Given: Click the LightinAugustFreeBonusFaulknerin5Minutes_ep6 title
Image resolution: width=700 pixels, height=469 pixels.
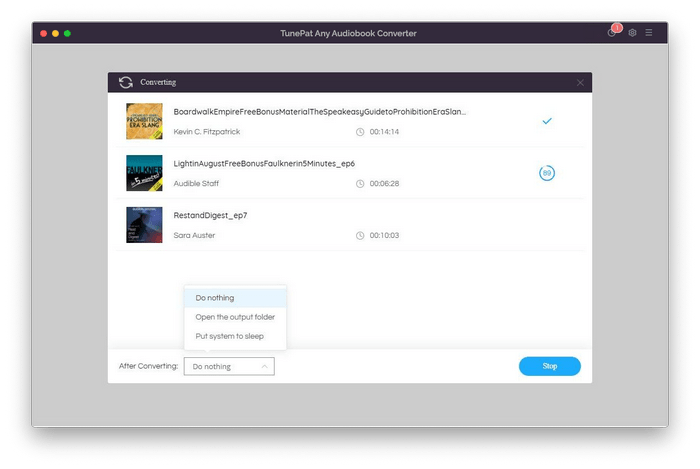Looking at the screenshot, I should click(x=264, y=164).
